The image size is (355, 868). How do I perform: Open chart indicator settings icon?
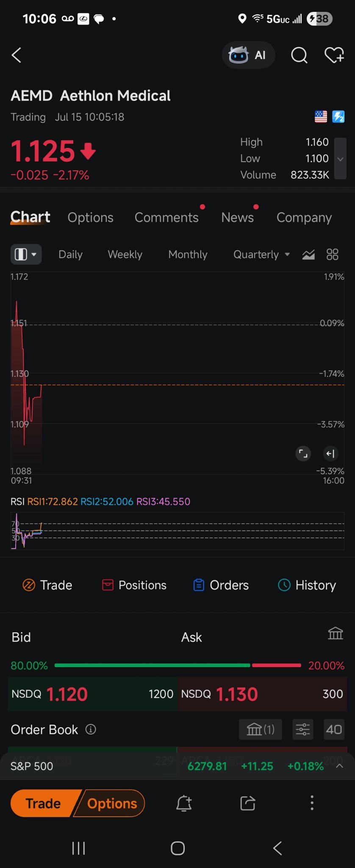coord(308,254)
